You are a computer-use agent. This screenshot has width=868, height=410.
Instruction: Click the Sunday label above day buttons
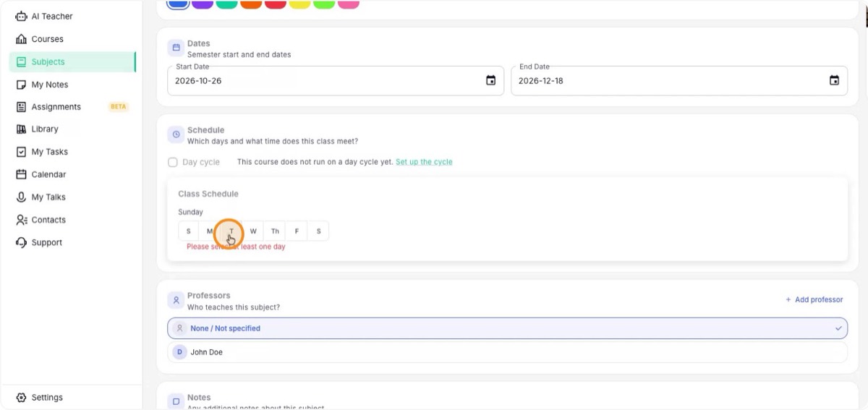[x=191, y=212]
